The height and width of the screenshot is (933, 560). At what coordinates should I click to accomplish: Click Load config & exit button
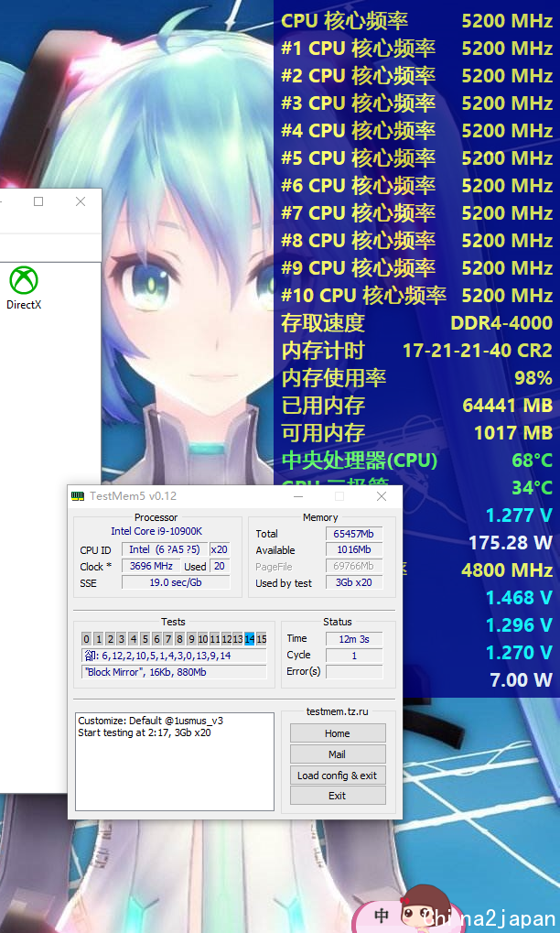point(338,776)
